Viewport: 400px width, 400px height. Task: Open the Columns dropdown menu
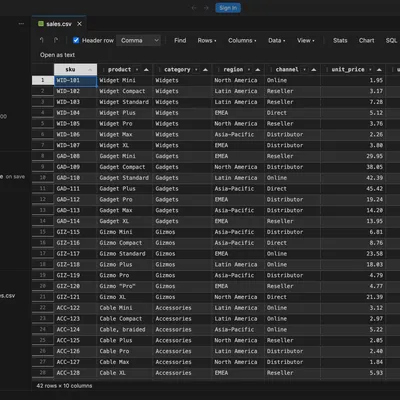tap(242, 40)
